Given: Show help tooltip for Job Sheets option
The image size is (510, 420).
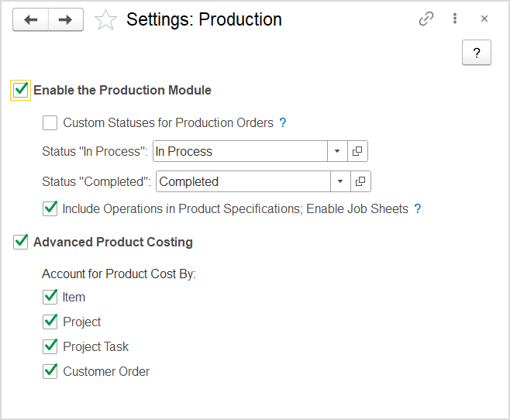Looking at the screenshot, I should point(418,208).
